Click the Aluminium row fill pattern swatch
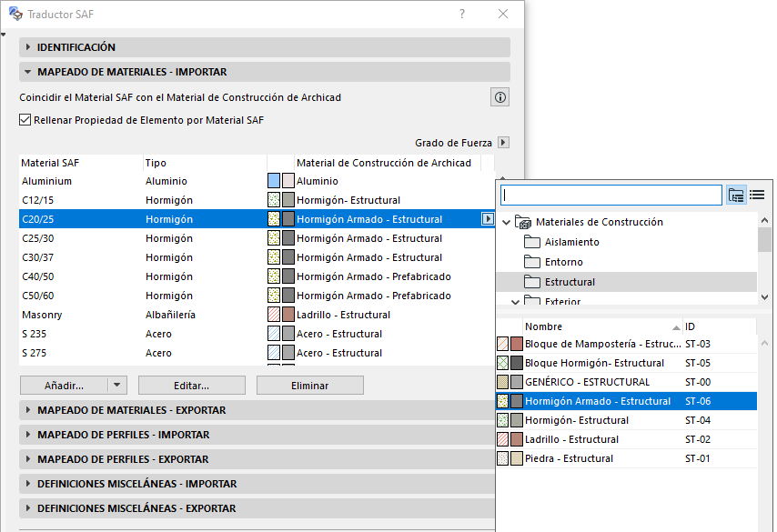 [274, 181]
